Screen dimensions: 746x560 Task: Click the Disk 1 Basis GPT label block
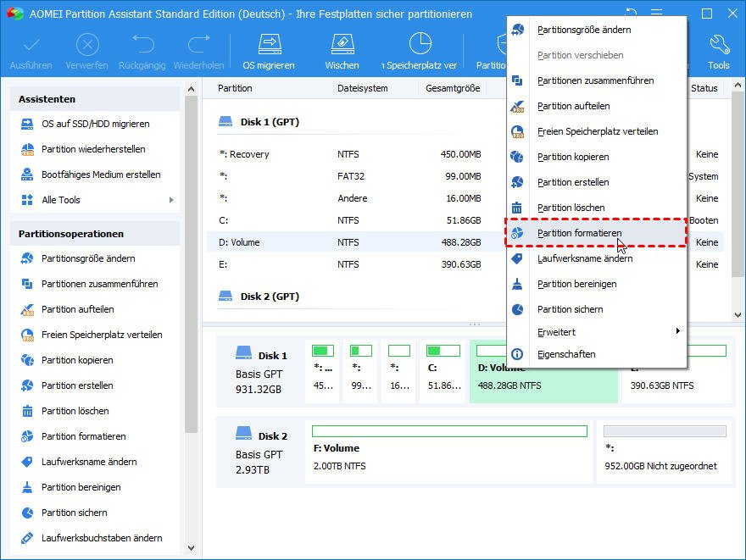point(261,372)
